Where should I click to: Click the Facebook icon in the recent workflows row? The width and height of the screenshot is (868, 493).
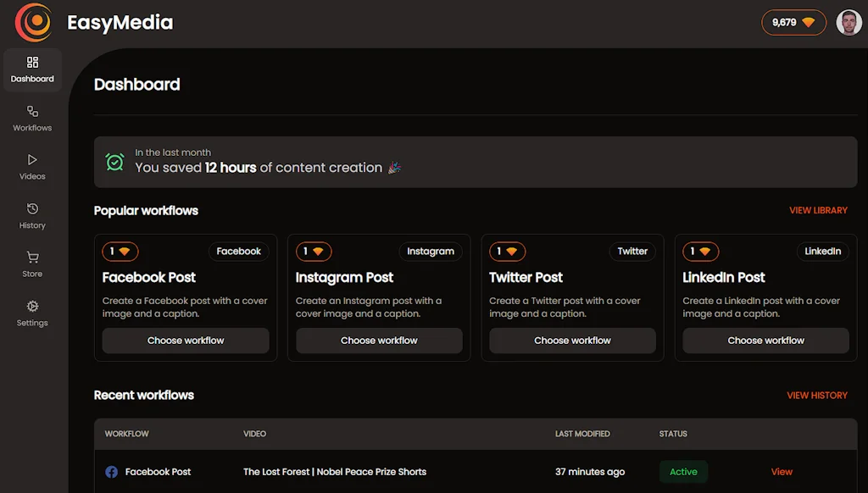[x=111, y=472]
